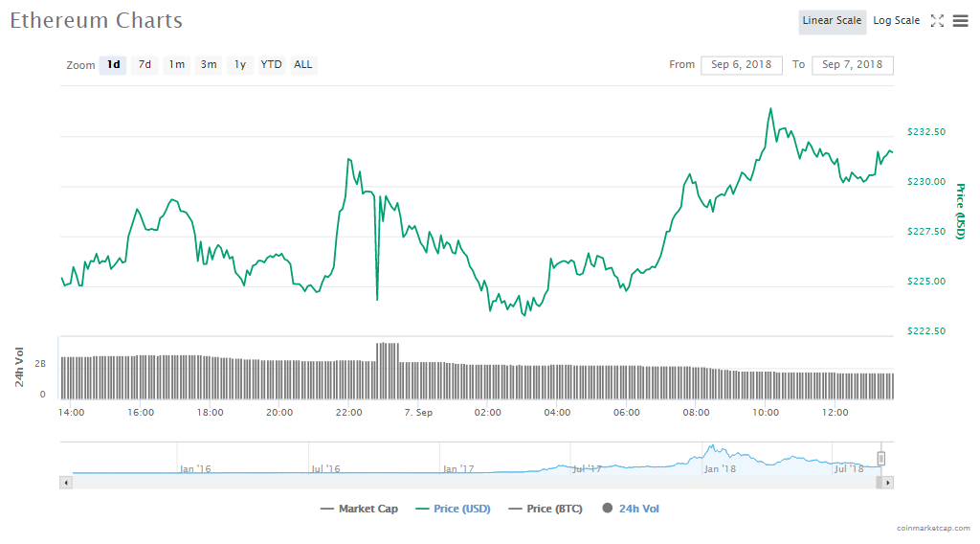Switch to Linear Scale
Viewport: 980px width, 544px height.
832,21
